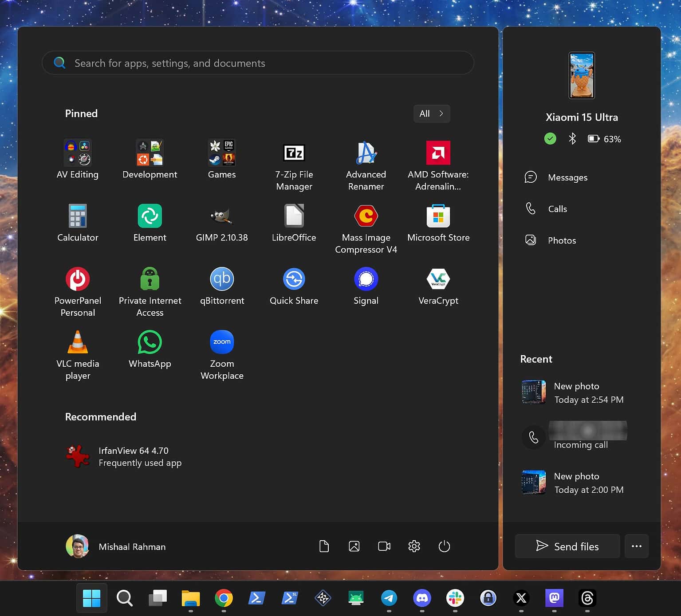
Task: Click the search bar for apps and settings
Action: [258, 63]
